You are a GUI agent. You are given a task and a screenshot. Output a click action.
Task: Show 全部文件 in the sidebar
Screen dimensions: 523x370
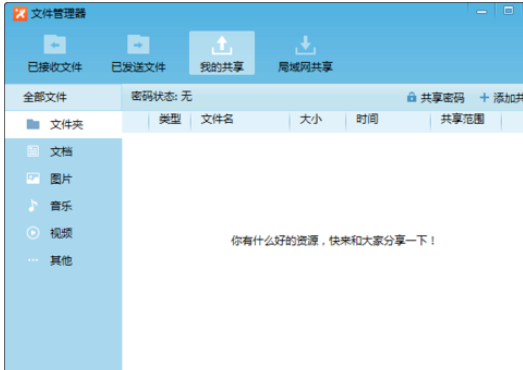point(45,97)
